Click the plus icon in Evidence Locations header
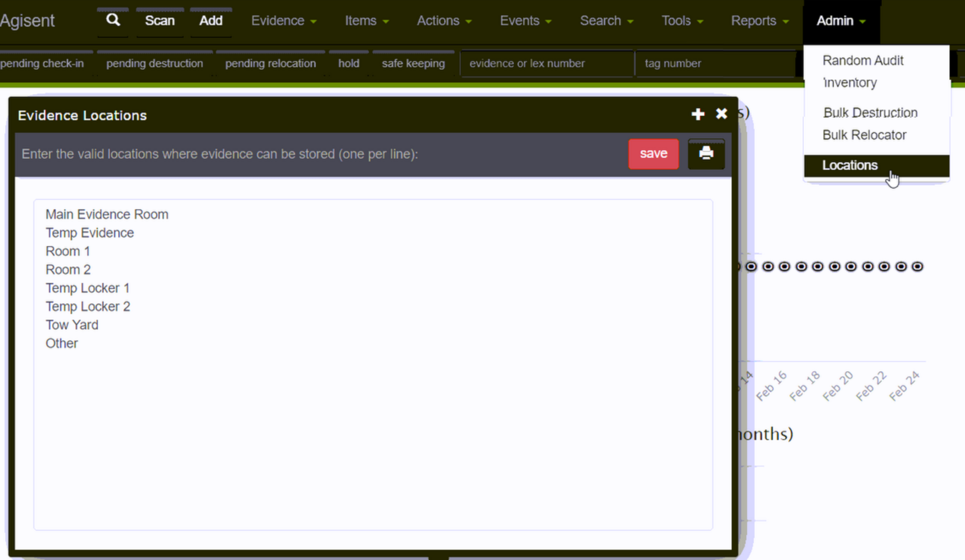Screen dimensions: 965x560 pos(698,114)
